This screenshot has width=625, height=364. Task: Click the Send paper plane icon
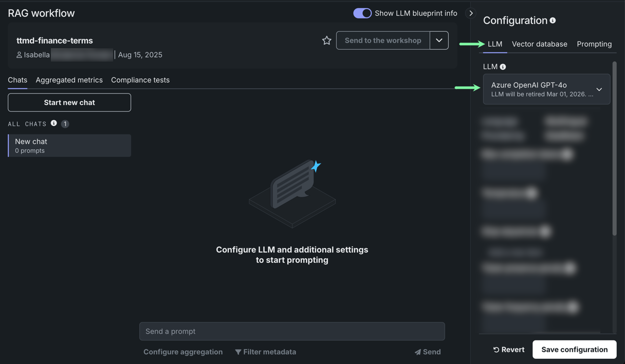(418, 352)
